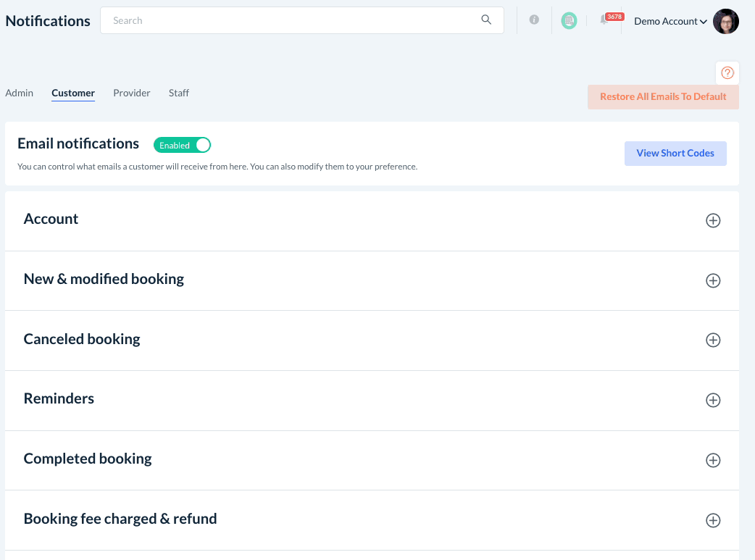Open the Demo Account dropdown
This screenshot has width=755, height=560.
tap(670, 21)
